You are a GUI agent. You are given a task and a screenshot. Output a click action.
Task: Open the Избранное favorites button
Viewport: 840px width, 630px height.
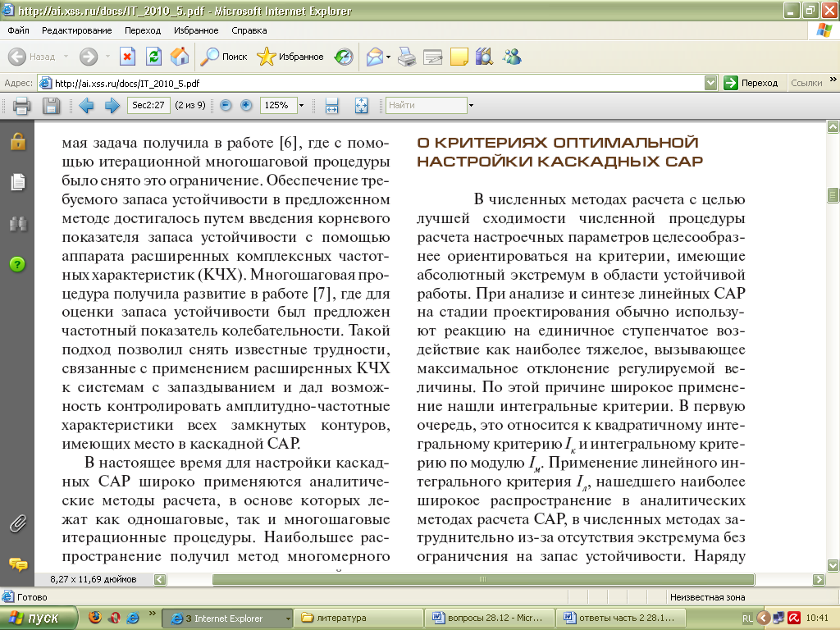290,57
